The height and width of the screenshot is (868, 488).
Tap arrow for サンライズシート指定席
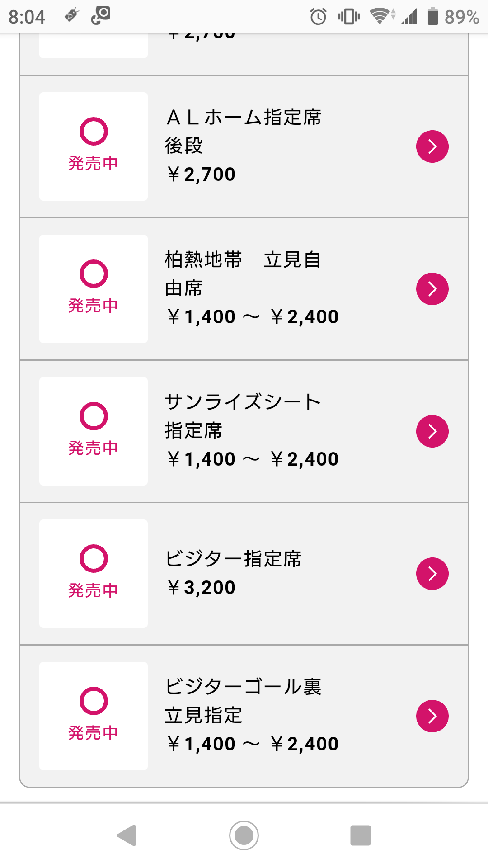pos(432,431)
